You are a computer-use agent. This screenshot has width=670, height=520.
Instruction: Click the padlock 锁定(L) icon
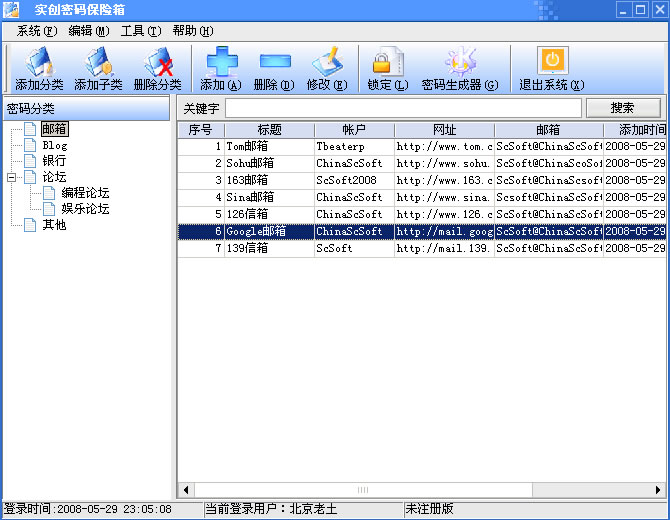tap(387, 62)
